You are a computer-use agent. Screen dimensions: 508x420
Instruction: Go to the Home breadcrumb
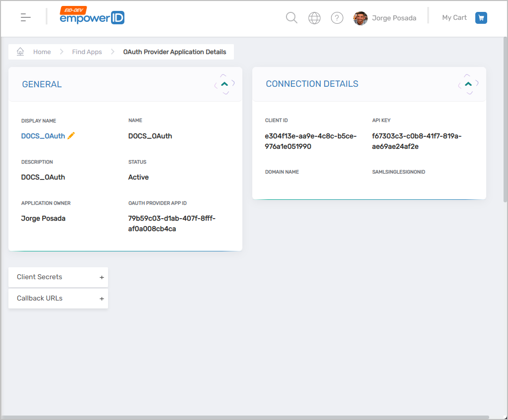click(x=42, y=52)
